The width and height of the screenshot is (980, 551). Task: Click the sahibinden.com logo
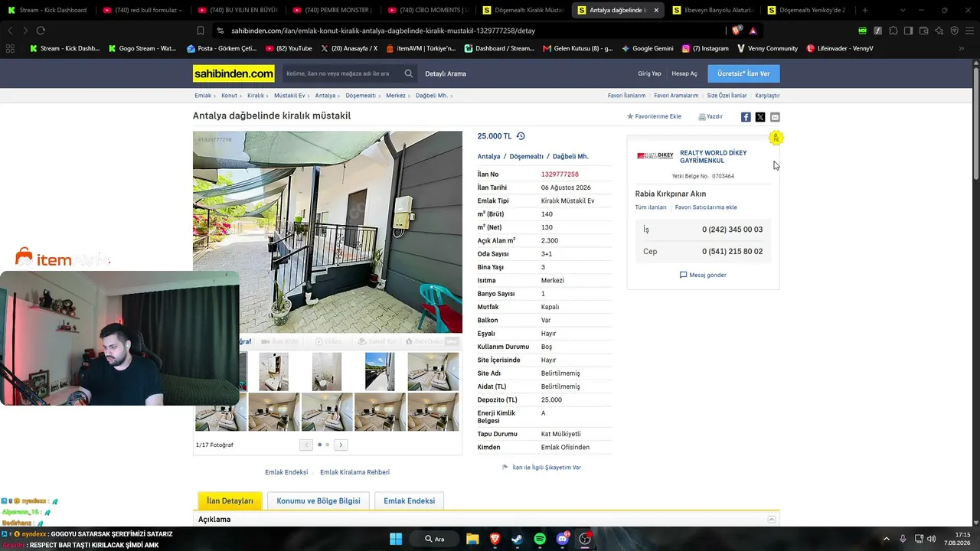234,73
